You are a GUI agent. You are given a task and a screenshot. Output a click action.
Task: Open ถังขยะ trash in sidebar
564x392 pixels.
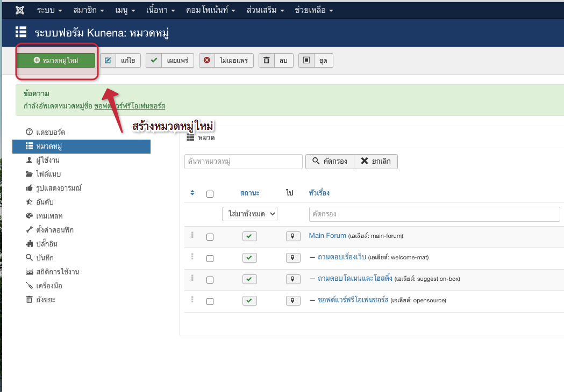click(45, 300)
